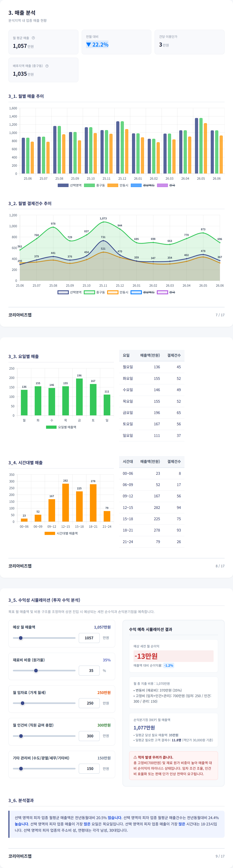
Task: Click the 예상 월 매출액 input showing 1057
Action: click(x=89, y=638)
